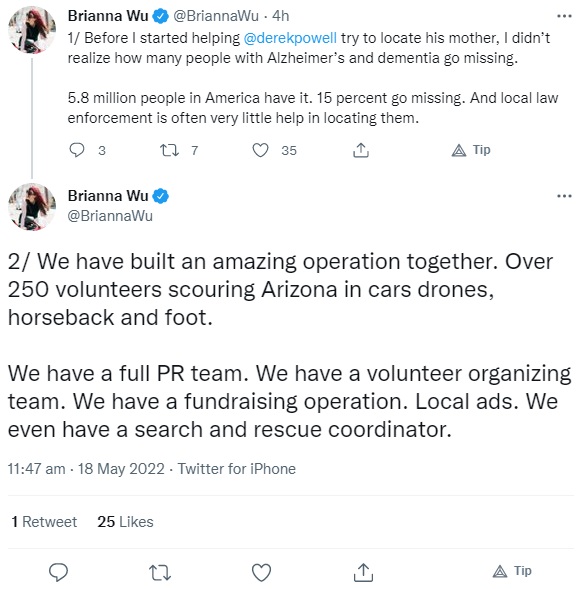The image size is (585, 589).
Task: View the 1 Retweet list
Action: pos(44,522)
